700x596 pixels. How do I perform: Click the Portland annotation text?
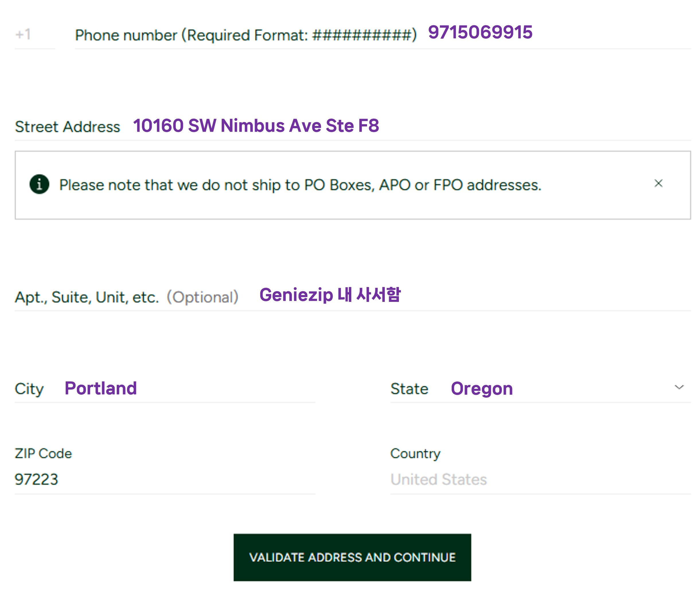click(x=101, y=388)
